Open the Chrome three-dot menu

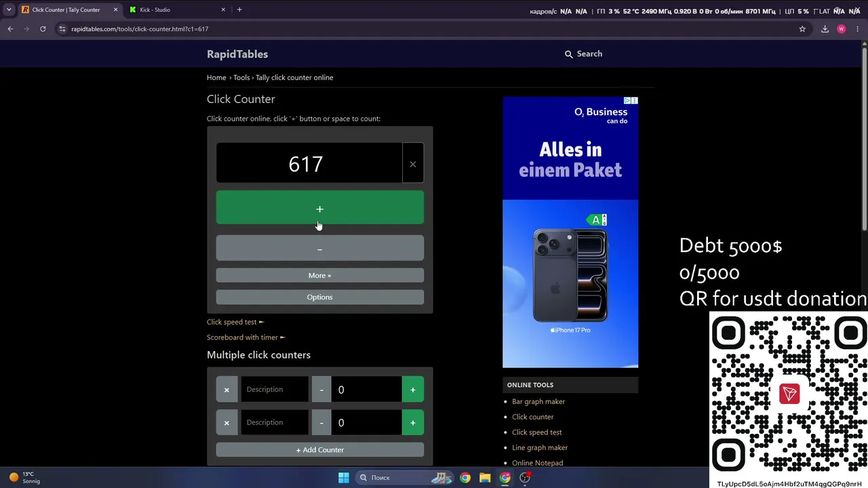[x=858, y=29]
